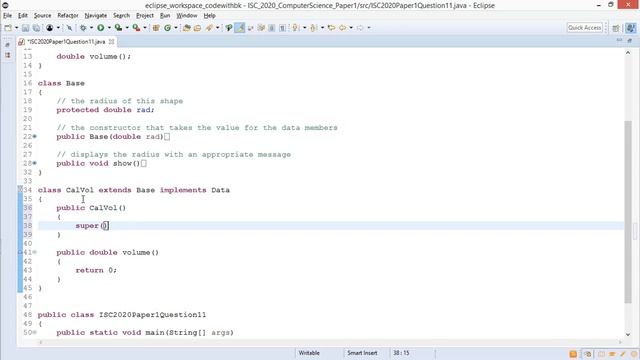
Task: Open the Navigate menu
Action: 96,16
